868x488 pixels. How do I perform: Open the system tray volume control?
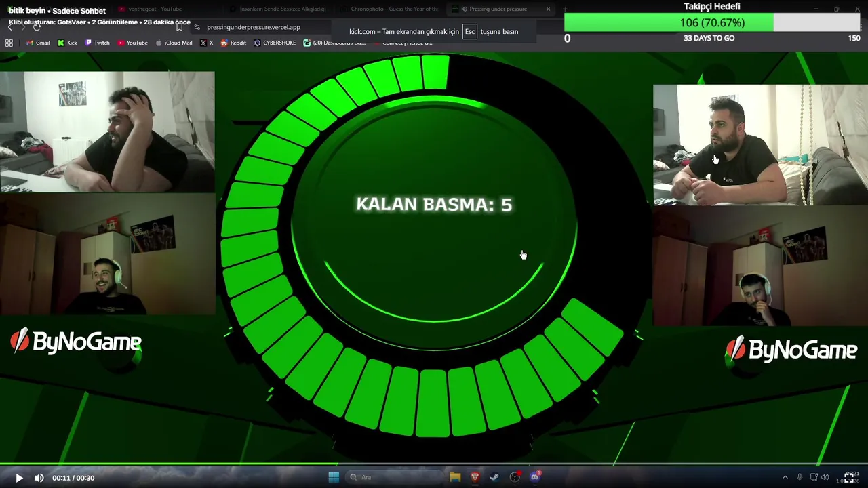click(825, 477)
